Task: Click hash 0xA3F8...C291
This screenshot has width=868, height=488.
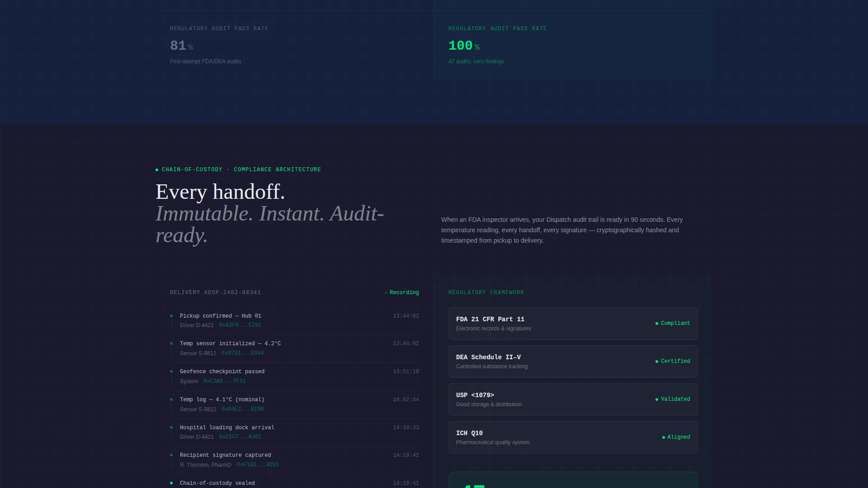Action: pyautogui.click(x=240, y=325)
